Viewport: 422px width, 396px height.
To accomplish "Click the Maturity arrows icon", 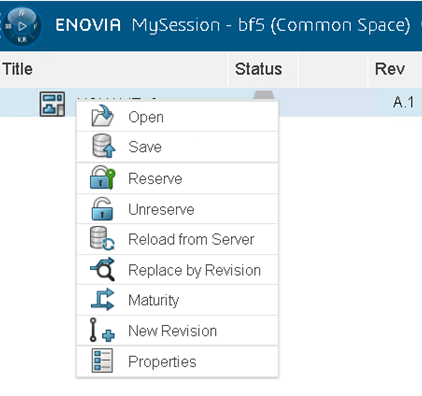I will [x=103, y=299].
